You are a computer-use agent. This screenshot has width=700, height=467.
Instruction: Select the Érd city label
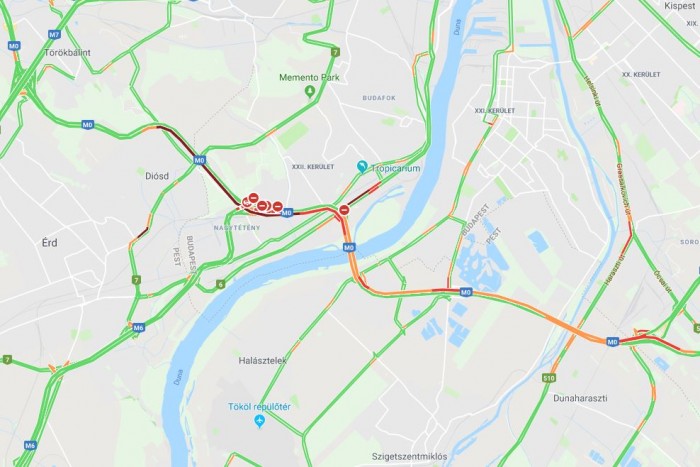pos(50,242)
